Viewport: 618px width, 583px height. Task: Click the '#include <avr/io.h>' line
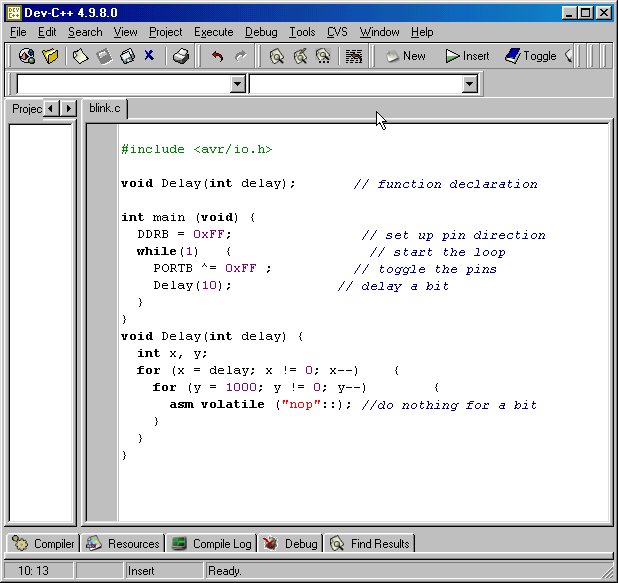click(x=197, y=149)
